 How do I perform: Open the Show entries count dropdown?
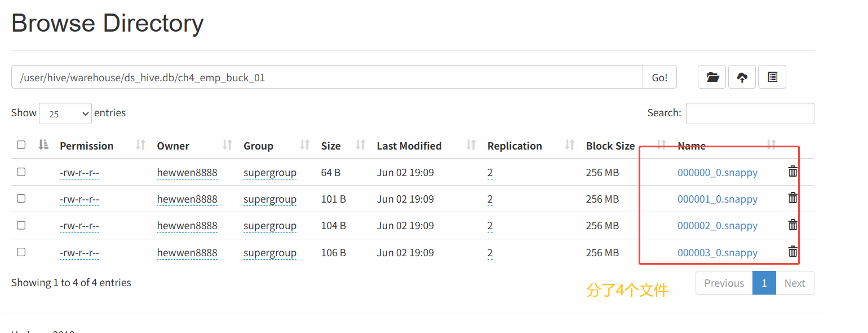pos(65,113)
